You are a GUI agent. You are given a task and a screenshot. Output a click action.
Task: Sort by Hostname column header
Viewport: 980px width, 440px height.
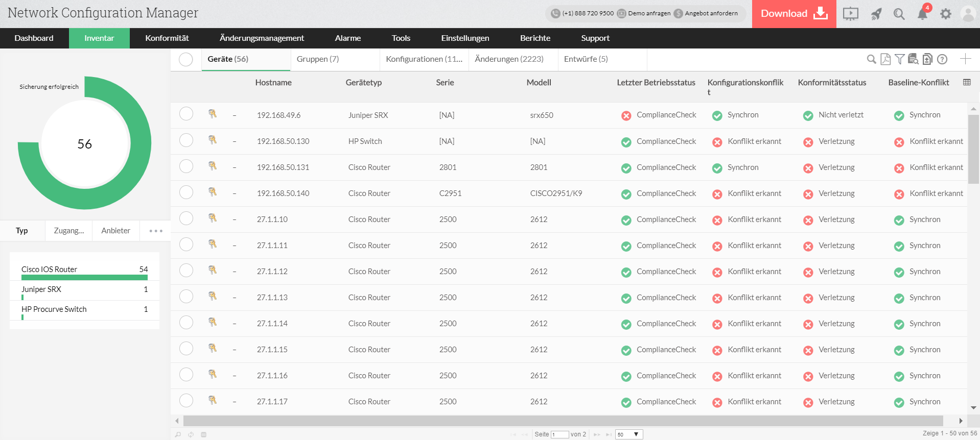(x=273, y=83)
